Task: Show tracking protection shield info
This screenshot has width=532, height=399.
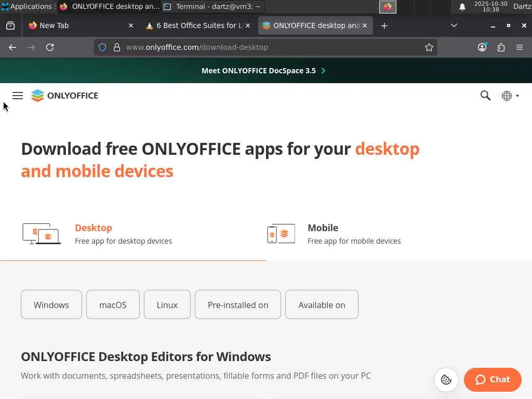Action: click(x=102, y=47)
